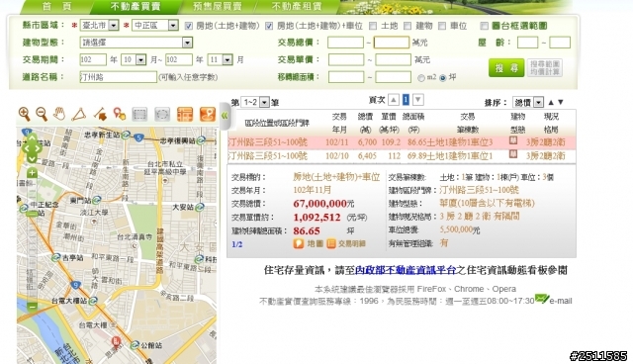Open the 交易明細 transaction detail link
The image size is (633, 364).
tap(346, 243)
